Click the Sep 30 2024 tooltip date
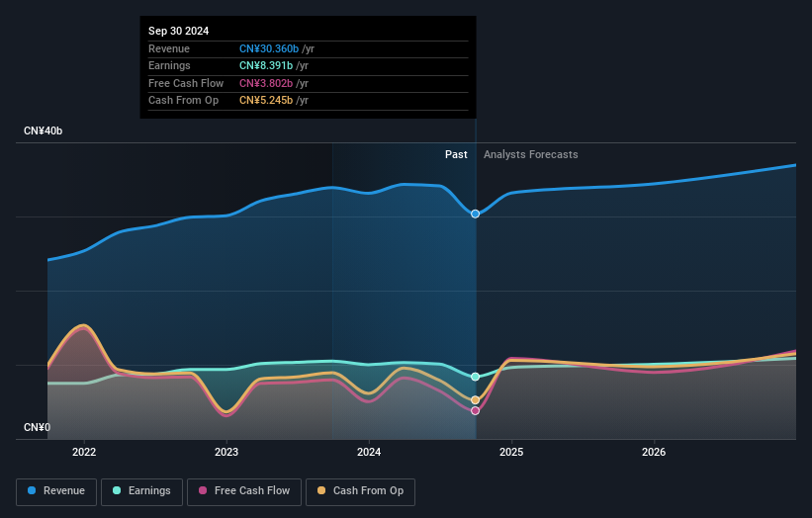The width and height of the screenshot is (812, 518). (179, 31)
